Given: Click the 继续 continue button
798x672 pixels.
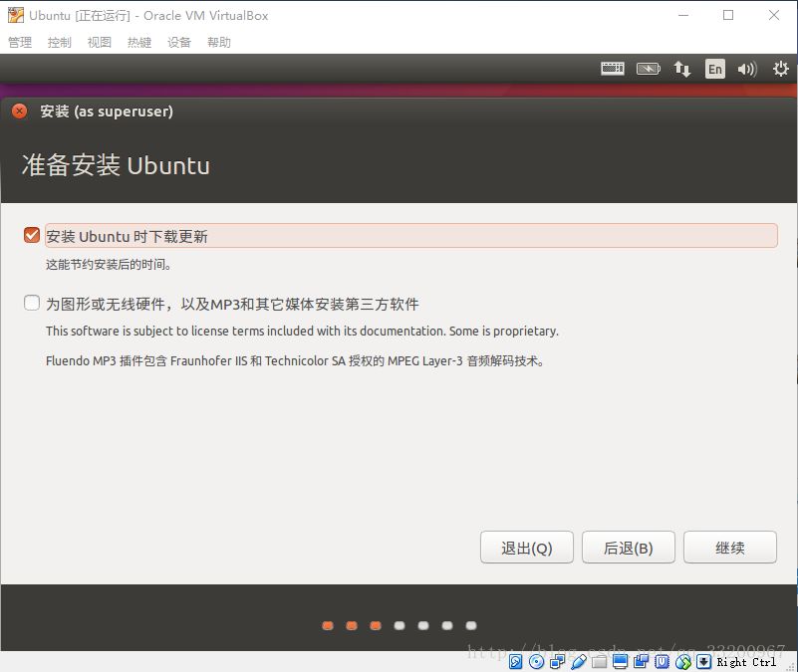Looking at the screenshot, I should click(x=730, y=548).
